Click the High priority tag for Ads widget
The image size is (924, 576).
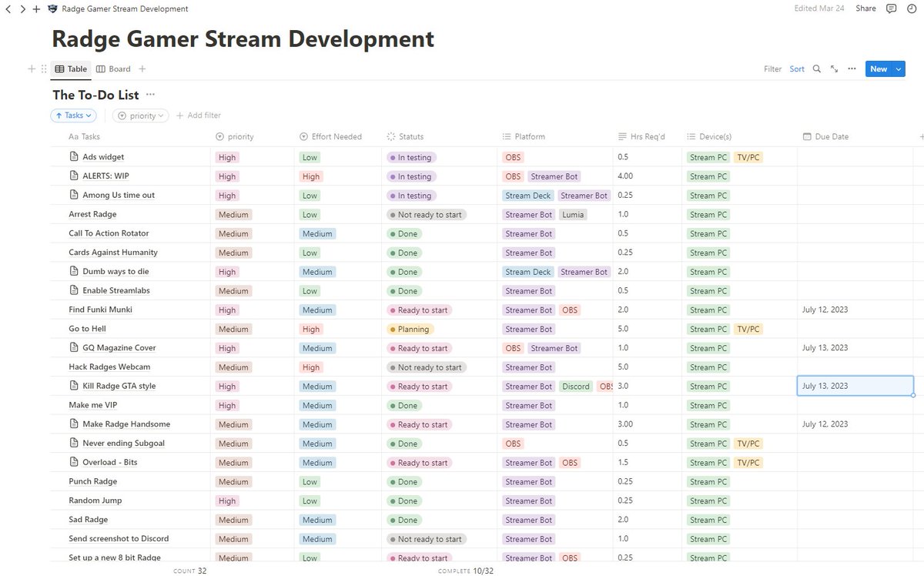[227, 157]
